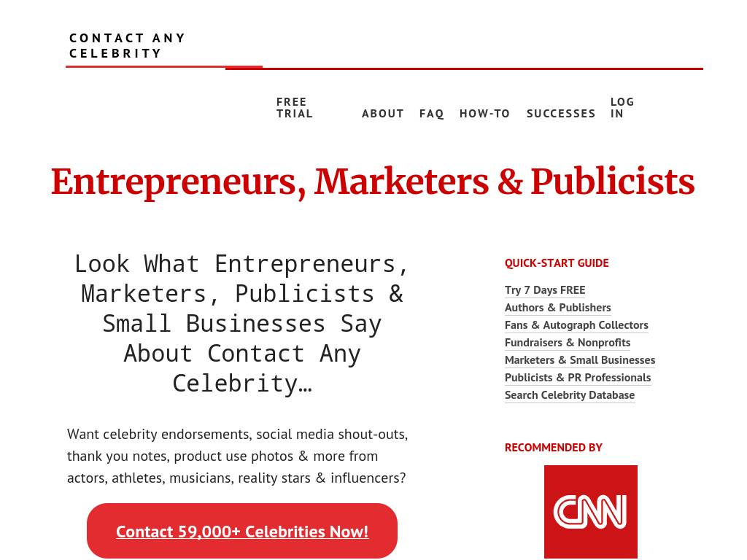Click the Log In link
Image resolution: width=747 pixels, height=560 pixels.
pos(622,108)
